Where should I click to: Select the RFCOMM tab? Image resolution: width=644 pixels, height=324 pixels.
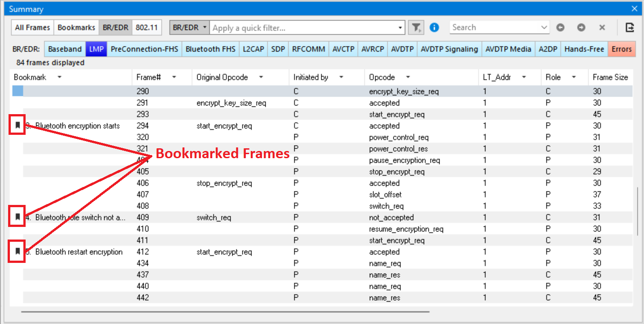point(308,49)
